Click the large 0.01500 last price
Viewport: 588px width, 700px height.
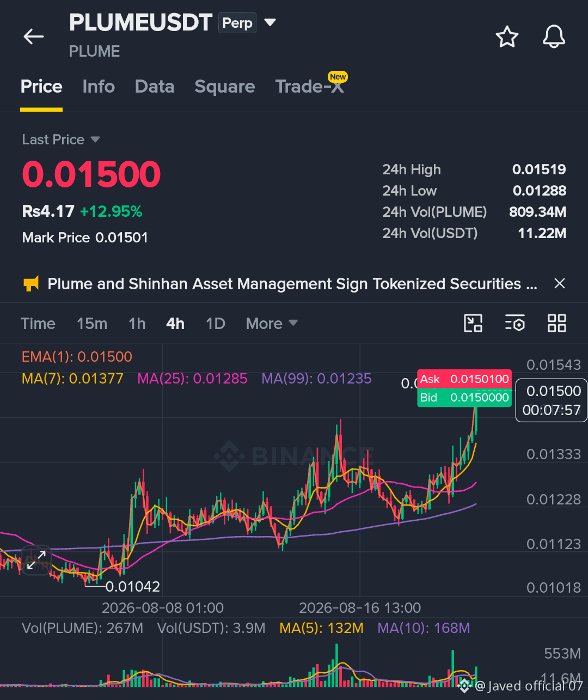coord(91,174)
